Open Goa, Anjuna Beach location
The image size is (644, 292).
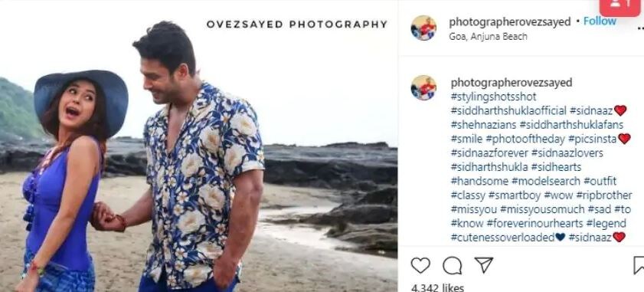click(x=488, y=36)
